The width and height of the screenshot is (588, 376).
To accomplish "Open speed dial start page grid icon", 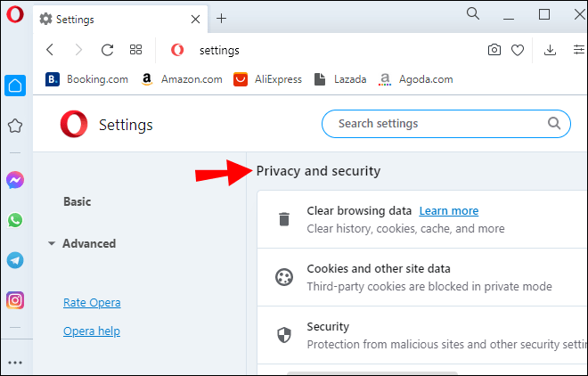I will (x=136, y=51).
